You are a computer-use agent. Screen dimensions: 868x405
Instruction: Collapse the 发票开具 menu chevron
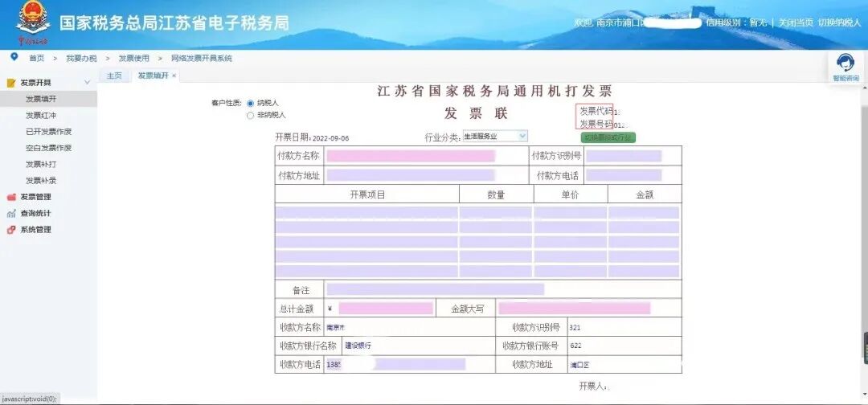click(87, 83)
